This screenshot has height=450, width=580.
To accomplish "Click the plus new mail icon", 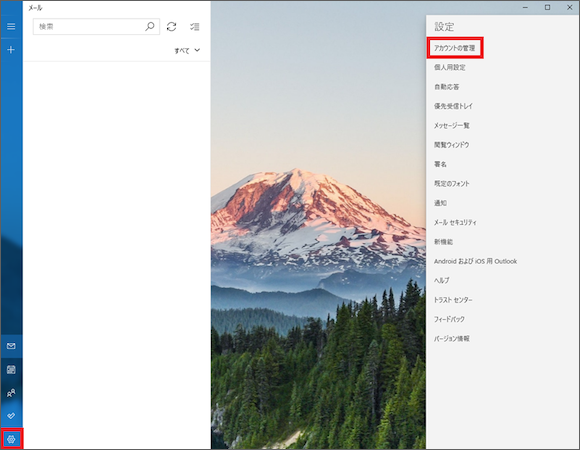I will pos(11,50).
